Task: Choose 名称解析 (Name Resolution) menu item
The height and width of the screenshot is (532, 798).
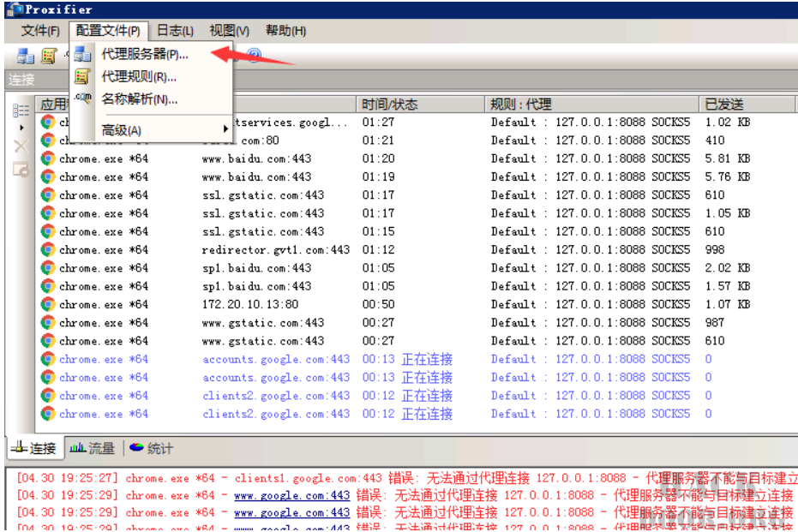Action: click(x=139, y=99)
